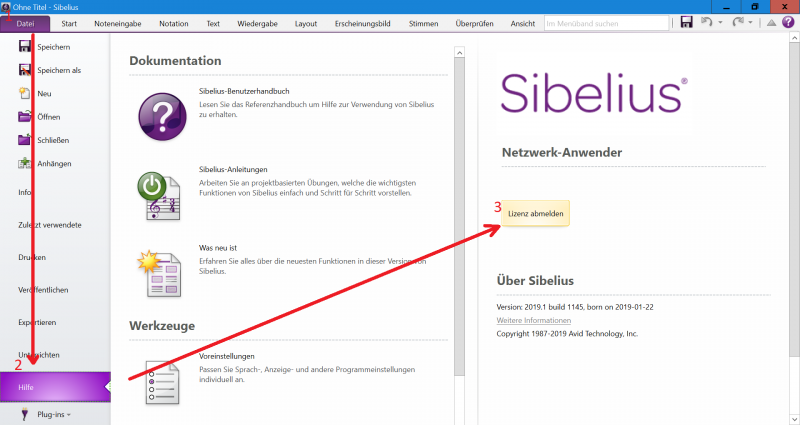Click the Öffnen folder icon
This screenshot has height=425, width=800.
pyautogui.click(x=24, y=116)
